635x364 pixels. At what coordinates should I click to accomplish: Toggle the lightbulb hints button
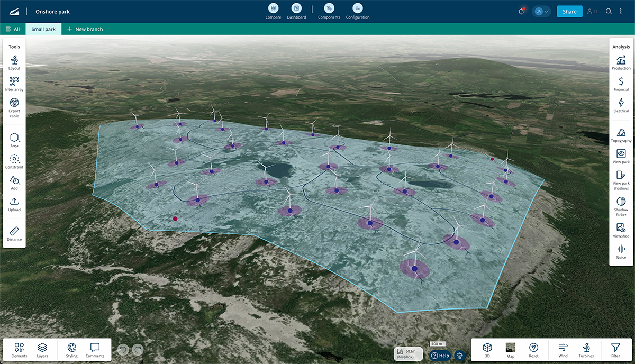click(x=459, y=355)
